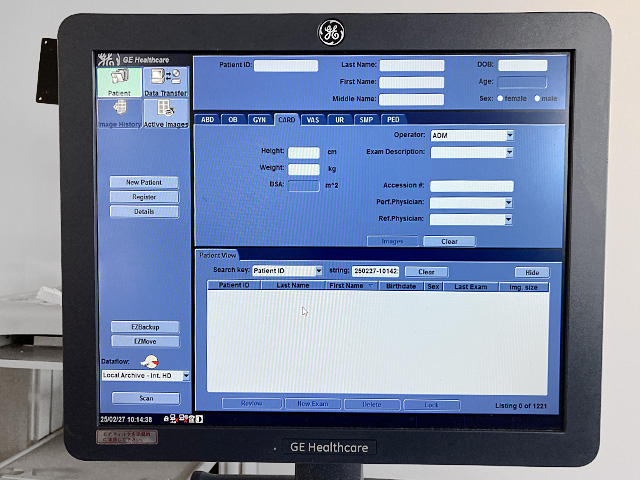Click the Hide button
The image size is (640, 480).
coord(532,272)
